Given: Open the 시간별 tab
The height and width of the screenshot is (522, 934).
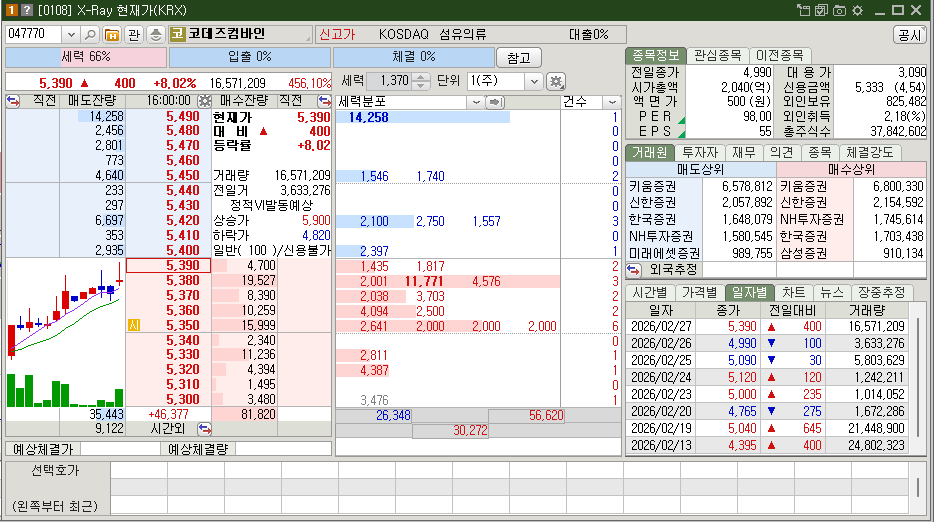Looking at the screenshot, I should coord(650,293).
